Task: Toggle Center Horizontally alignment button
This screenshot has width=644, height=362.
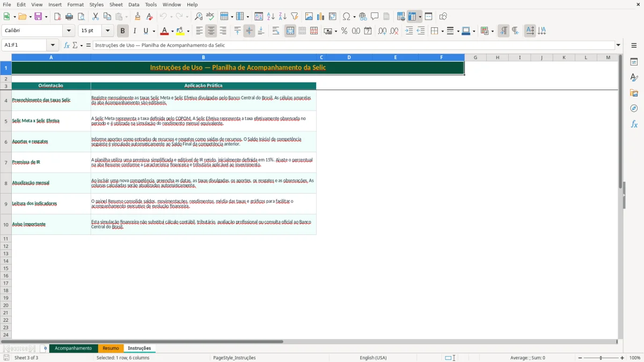Action: (211, 31)
